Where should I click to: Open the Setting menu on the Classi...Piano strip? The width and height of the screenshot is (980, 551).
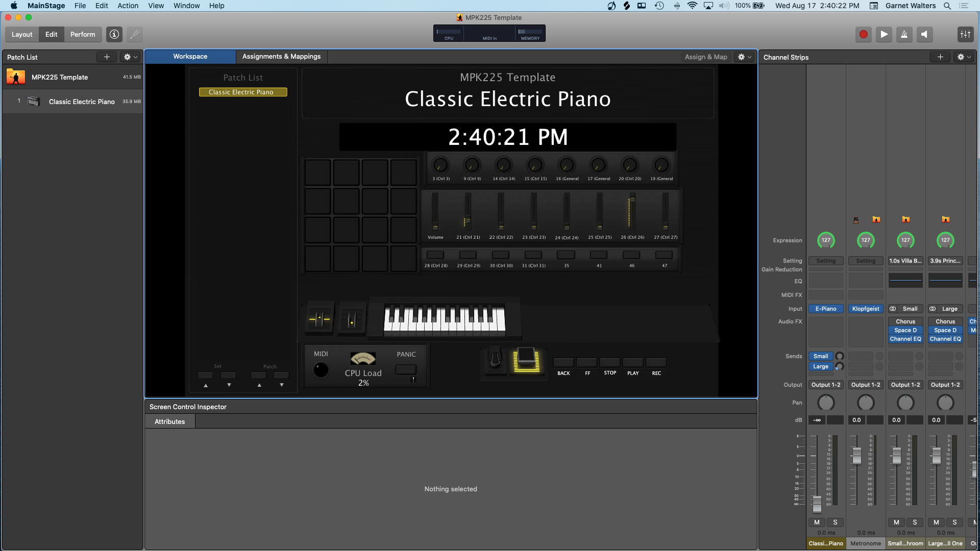pos(826,261)
